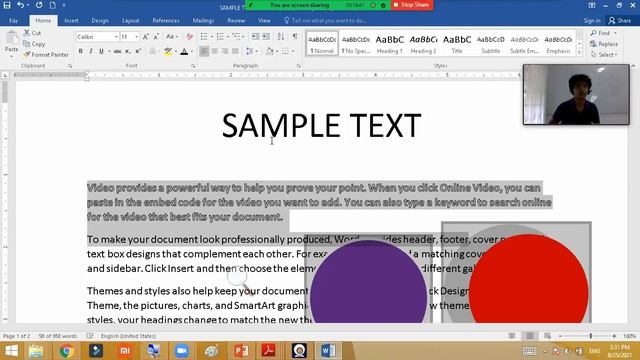Viewport: 640px width, 360px height.
Task: Open Paragraph dialog launcher
Action: tap(298, 66)
